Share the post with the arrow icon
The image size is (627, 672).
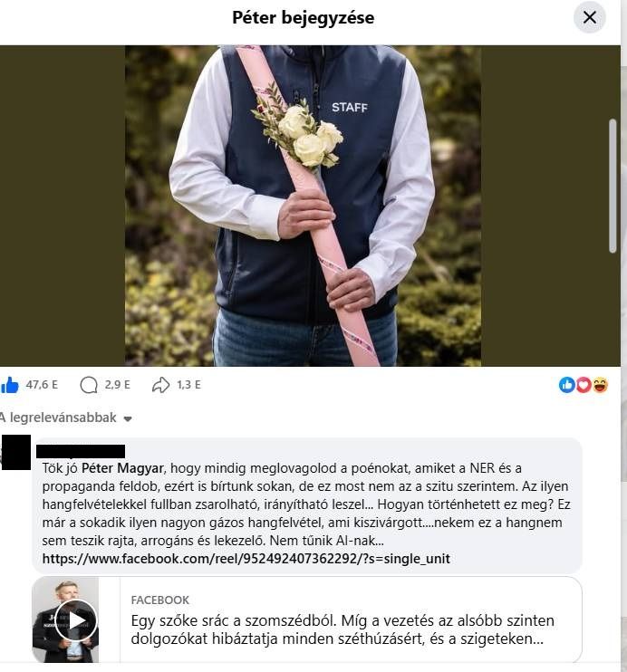pyautogui.click(x=160, y=385)
